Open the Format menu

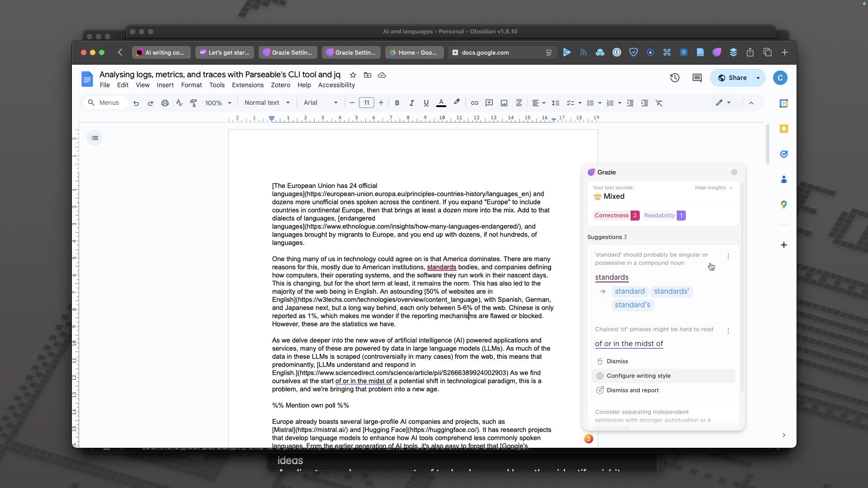[191, 85]
